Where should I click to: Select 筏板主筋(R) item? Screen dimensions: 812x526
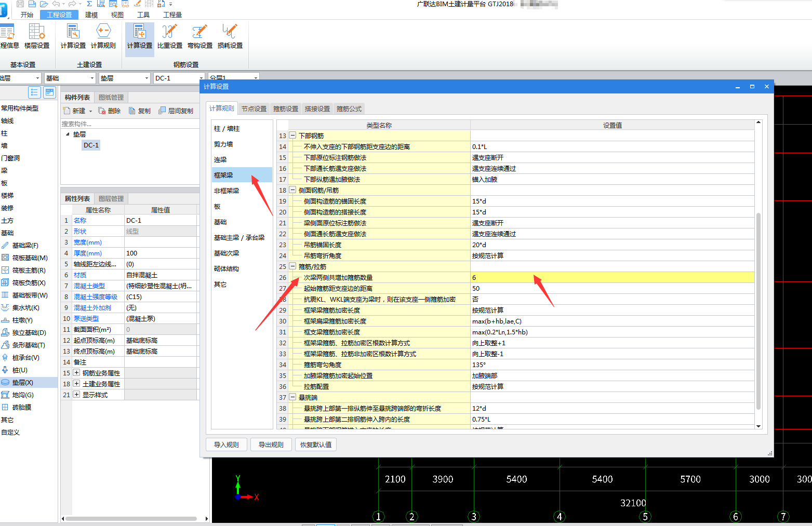click(29, 270)
